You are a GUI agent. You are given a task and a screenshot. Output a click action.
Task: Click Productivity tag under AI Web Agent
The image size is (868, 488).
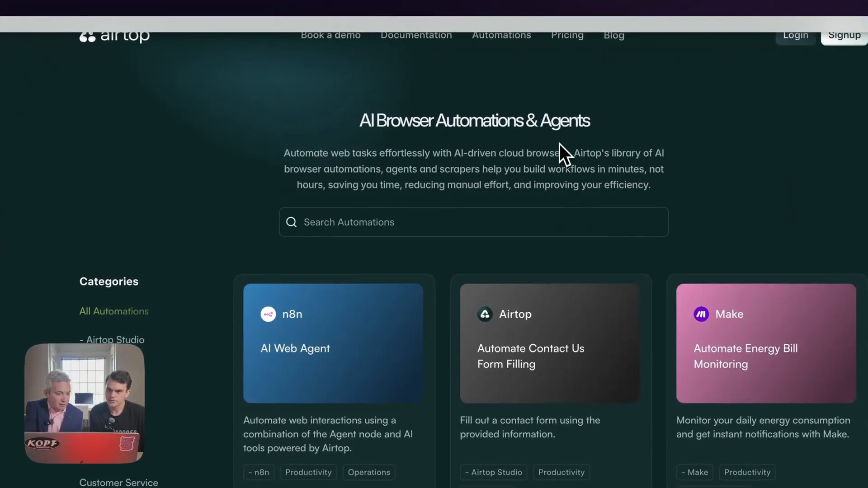[x=308, y=472]
